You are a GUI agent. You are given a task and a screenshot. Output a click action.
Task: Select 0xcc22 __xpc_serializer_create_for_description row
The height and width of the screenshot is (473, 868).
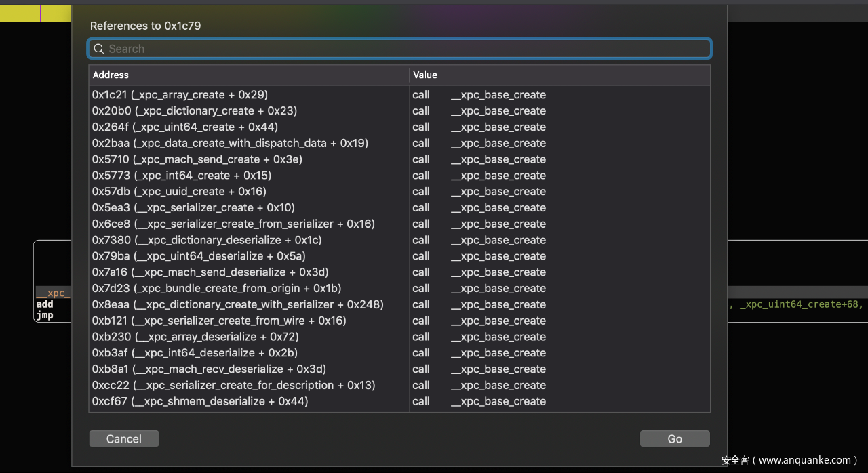point(234,386)
